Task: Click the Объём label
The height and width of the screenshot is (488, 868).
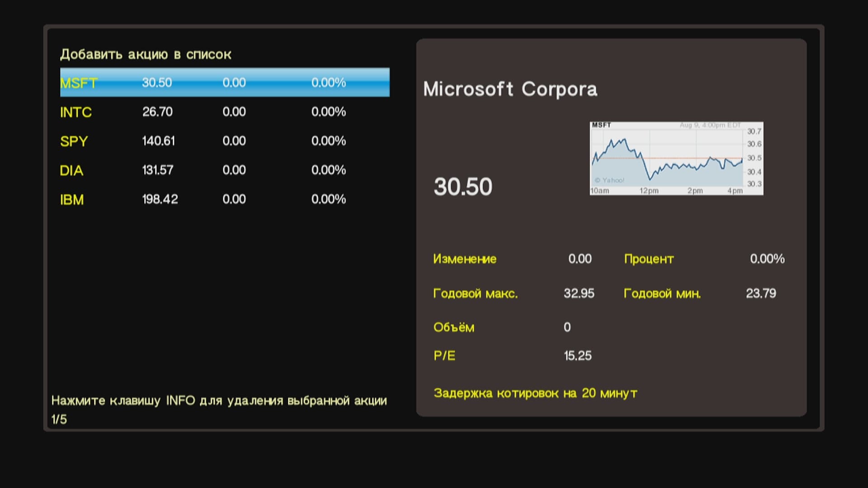Action: pos(453,327)
